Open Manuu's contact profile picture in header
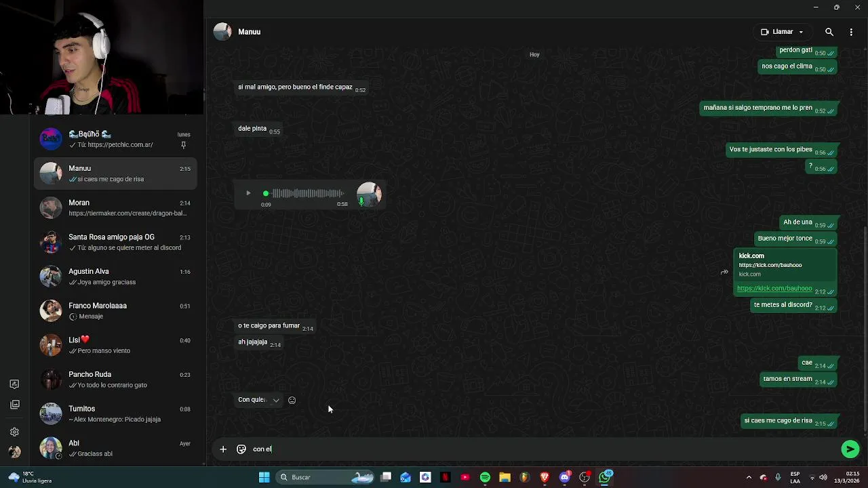Screen dimensions: 868x488 click(222, 32)
